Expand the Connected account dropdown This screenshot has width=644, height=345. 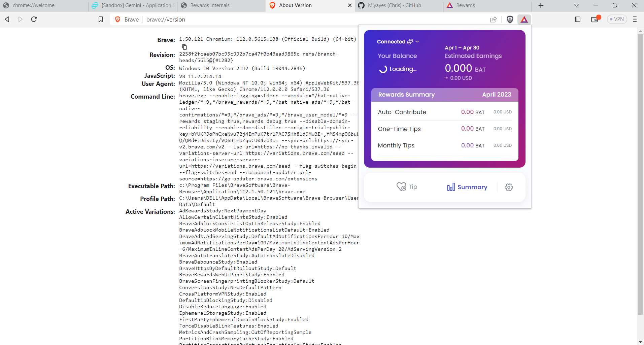(x=417, y=41)
